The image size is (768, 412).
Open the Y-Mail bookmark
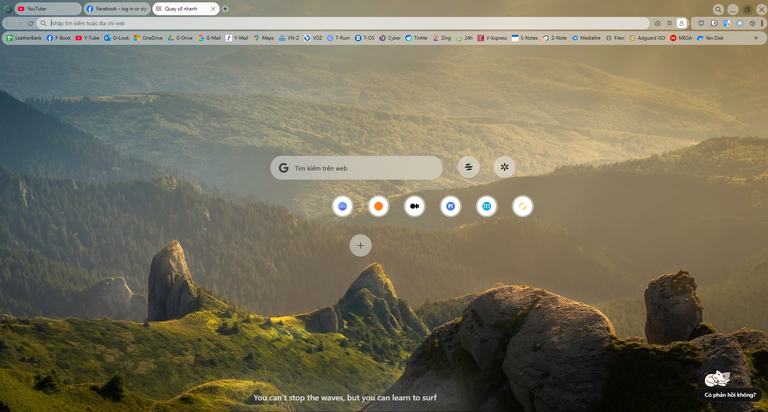(237, 38)
